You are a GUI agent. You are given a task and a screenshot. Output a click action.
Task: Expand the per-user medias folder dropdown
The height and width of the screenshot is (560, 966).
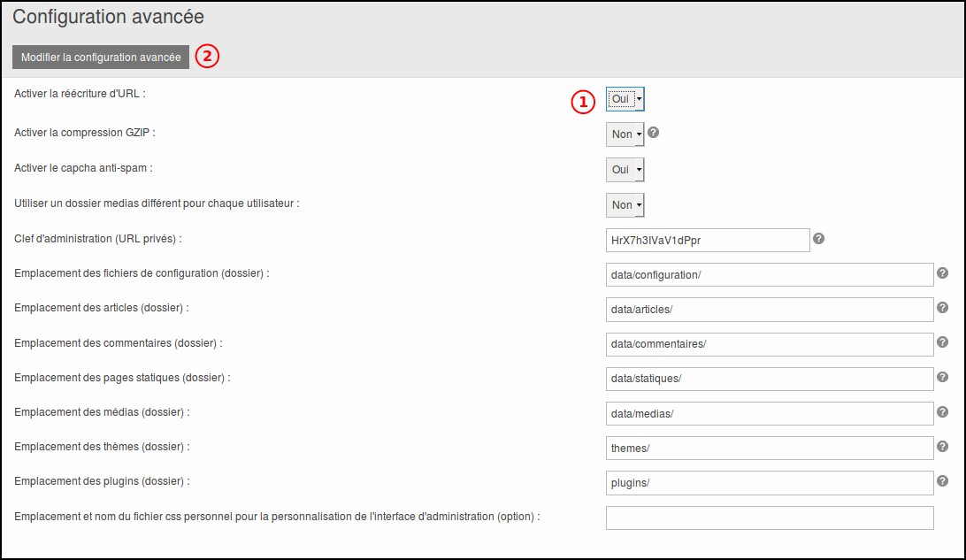pyautogui.click(x=625, y=205)
